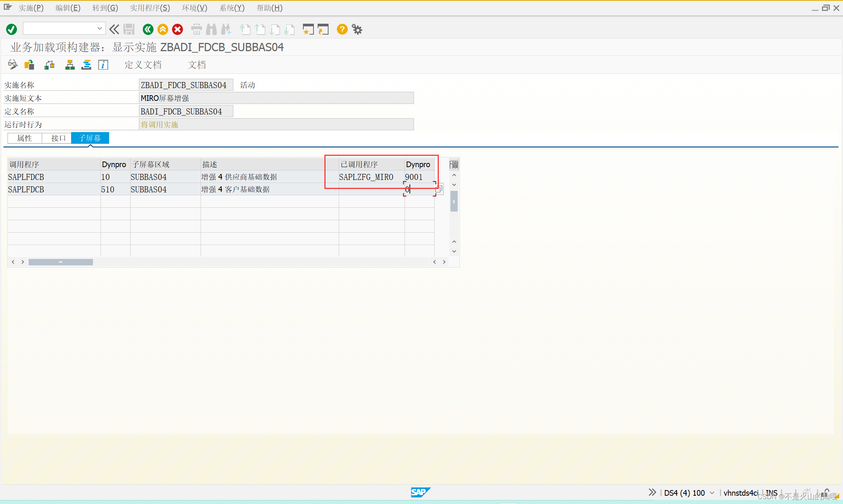This screenshot has width=843, height=504.
Task: Toggle Display/Change with the glasses-pencil icon
Action: [12, 65]
